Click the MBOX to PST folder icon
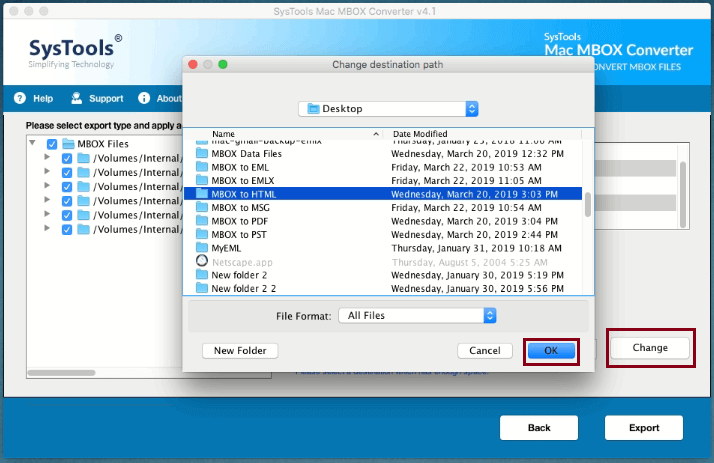714x463 pixels. pos(202,234)
